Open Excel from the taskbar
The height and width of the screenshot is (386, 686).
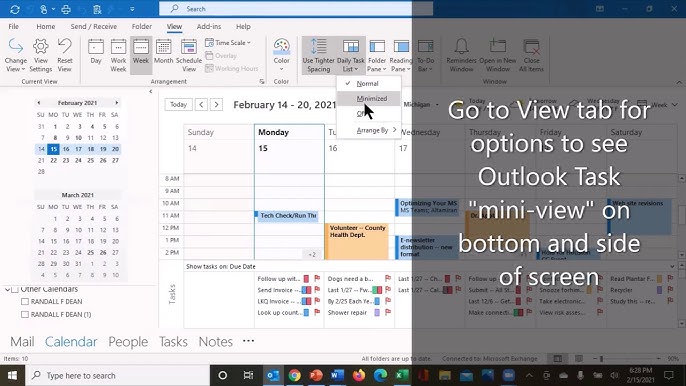[x=402, y=375]
